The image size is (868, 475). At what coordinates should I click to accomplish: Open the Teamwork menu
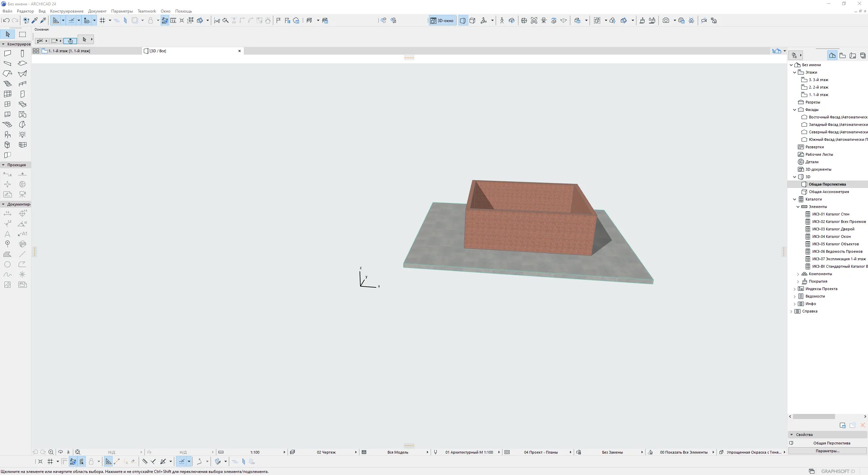[x=147, y=11]
